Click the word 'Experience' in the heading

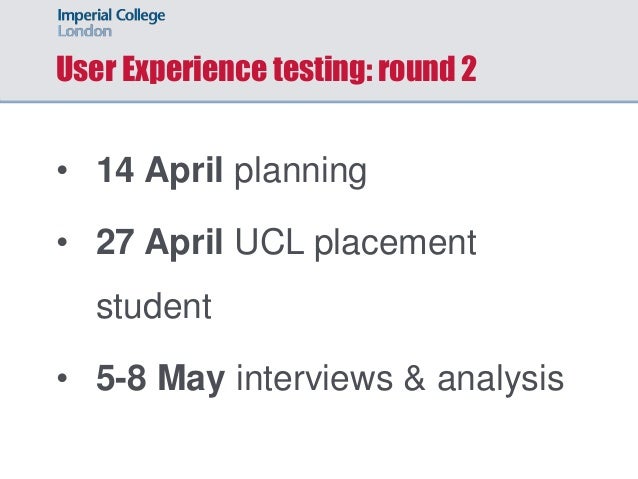(194, 70)
